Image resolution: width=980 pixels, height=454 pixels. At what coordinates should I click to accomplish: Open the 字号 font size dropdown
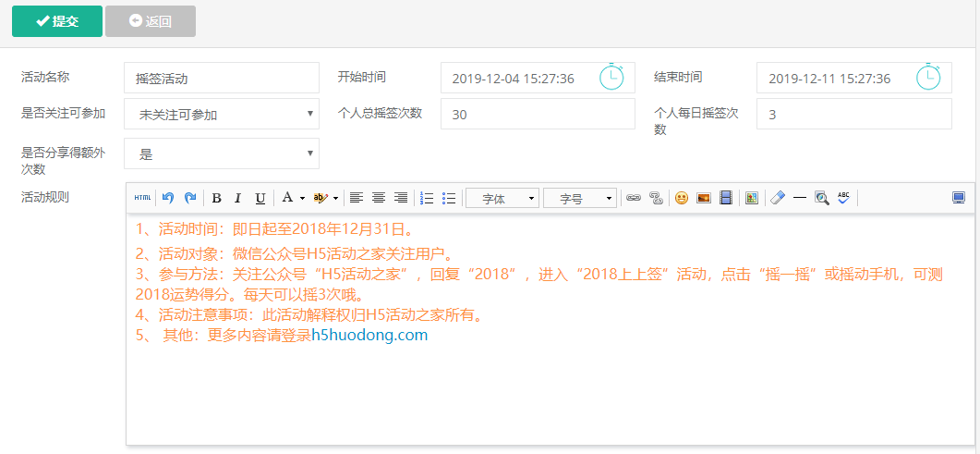pyautogui.click(x=580, y=198)
